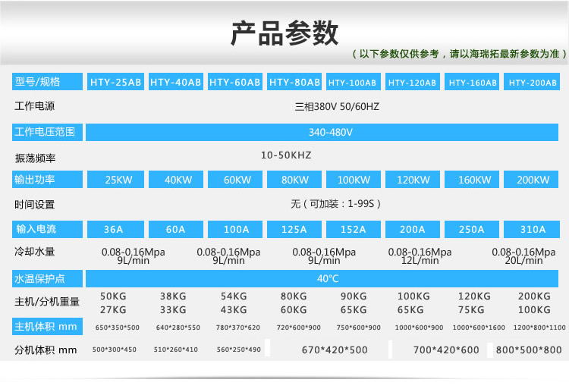Click the 产品参数 title heading
This screenshot has height=392, width=569.
point(284,33)
